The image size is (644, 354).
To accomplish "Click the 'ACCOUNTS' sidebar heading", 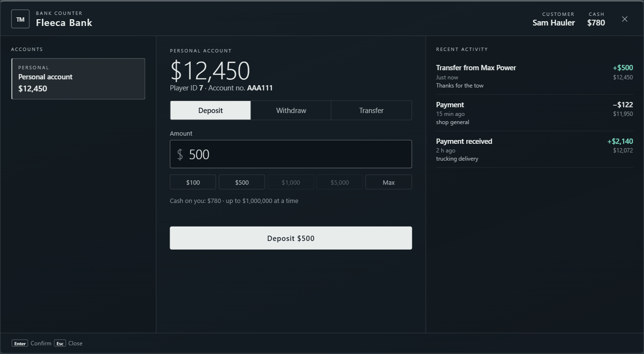I will click(x=27, y=50).
